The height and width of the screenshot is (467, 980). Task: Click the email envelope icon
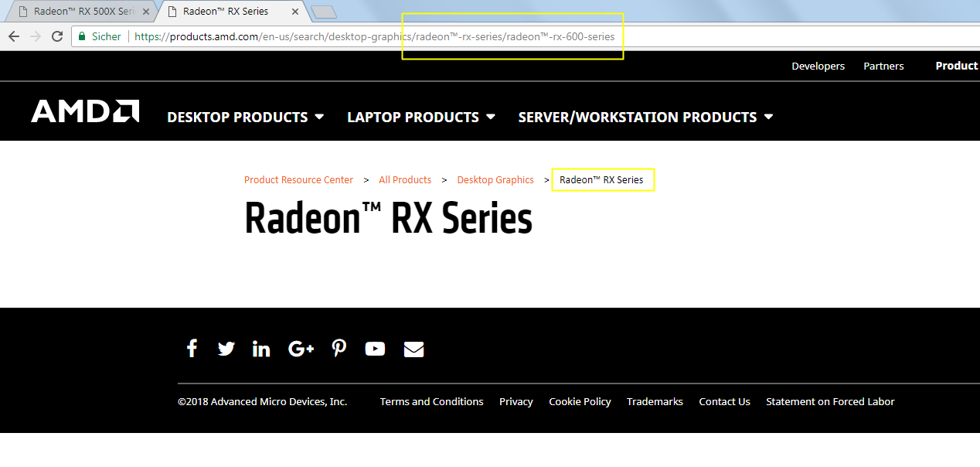(413, 349)
